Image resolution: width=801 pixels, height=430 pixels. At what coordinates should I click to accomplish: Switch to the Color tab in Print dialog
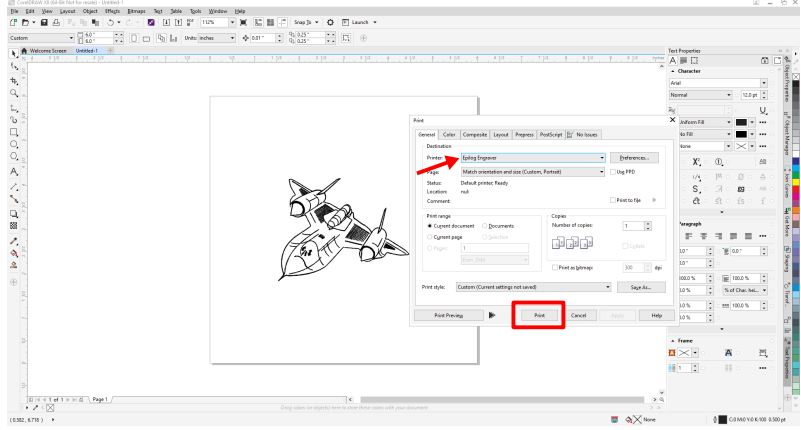[x=449, y=135]
